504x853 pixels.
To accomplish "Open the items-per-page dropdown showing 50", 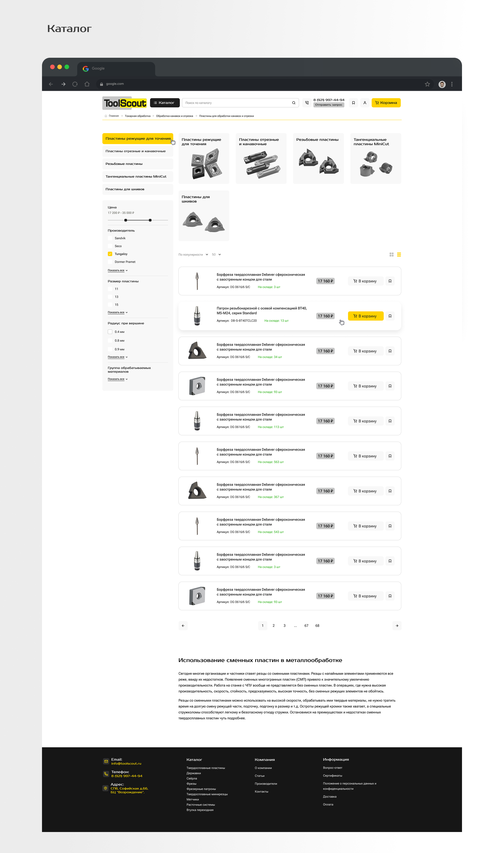I will pyautogui.click(x=216, y=255).
